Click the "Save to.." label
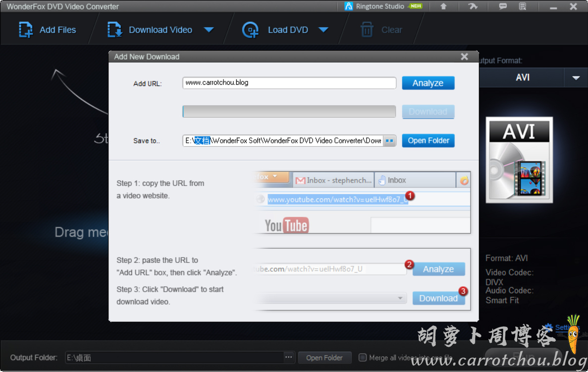 (x=146, y=141)
